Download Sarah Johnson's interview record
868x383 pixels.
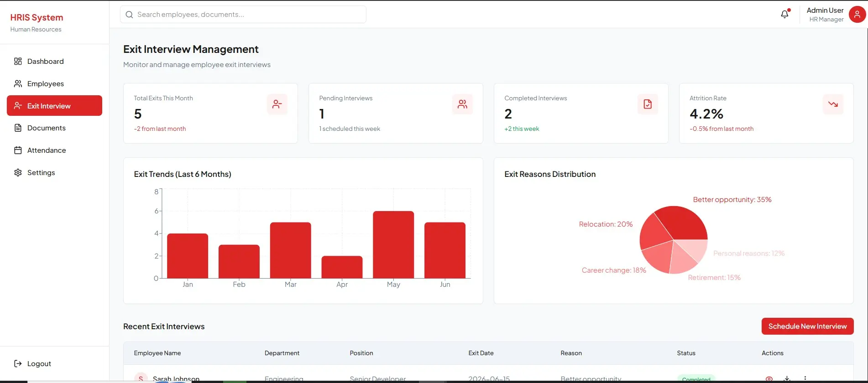[787, 379]
